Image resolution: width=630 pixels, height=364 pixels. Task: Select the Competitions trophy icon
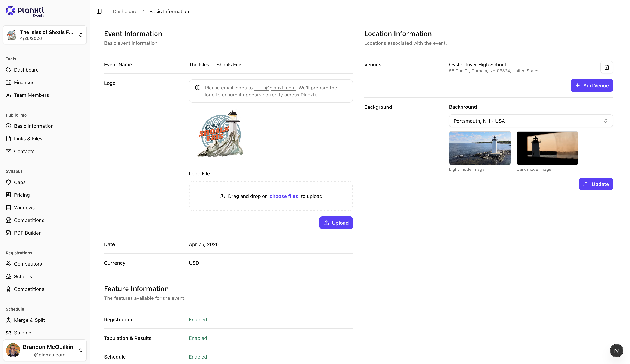(x=8, y=220)
